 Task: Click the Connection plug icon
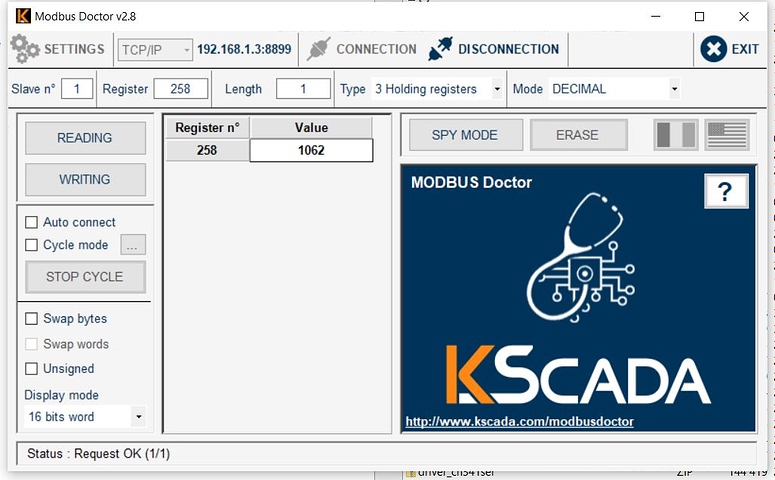[318, 49]
